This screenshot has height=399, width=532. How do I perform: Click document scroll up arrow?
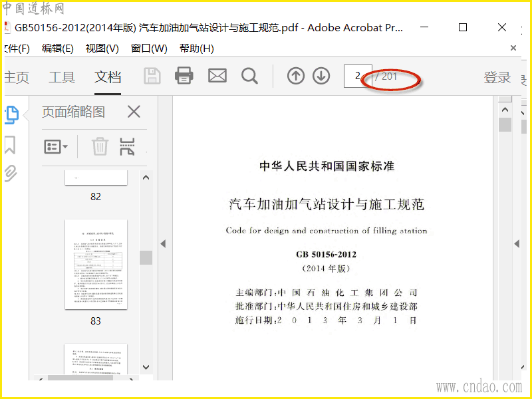coord(505,110)
